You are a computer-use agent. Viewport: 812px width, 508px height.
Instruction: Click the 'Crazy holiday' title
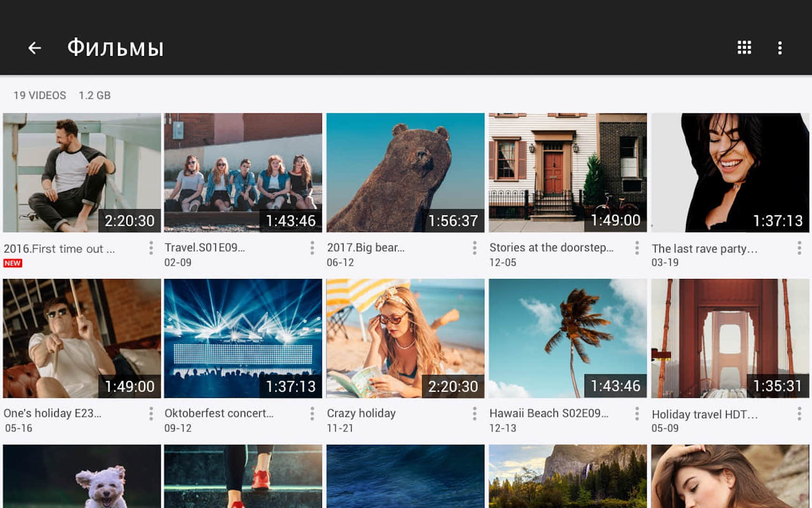(x=361, y=413)
